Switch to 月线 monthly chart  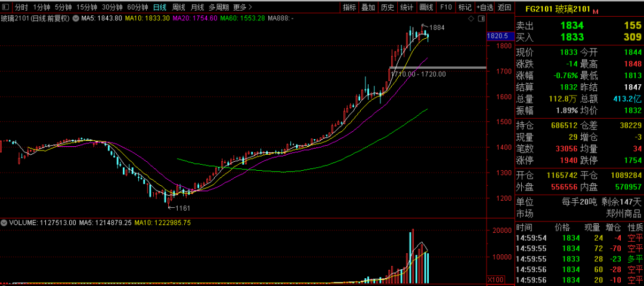(197, 7)
